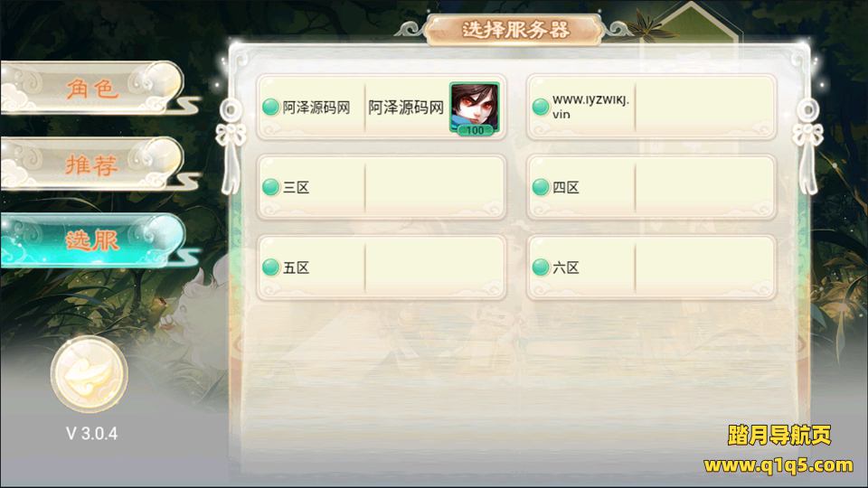Choose the 四区 server entry

[x=651, y=188]
